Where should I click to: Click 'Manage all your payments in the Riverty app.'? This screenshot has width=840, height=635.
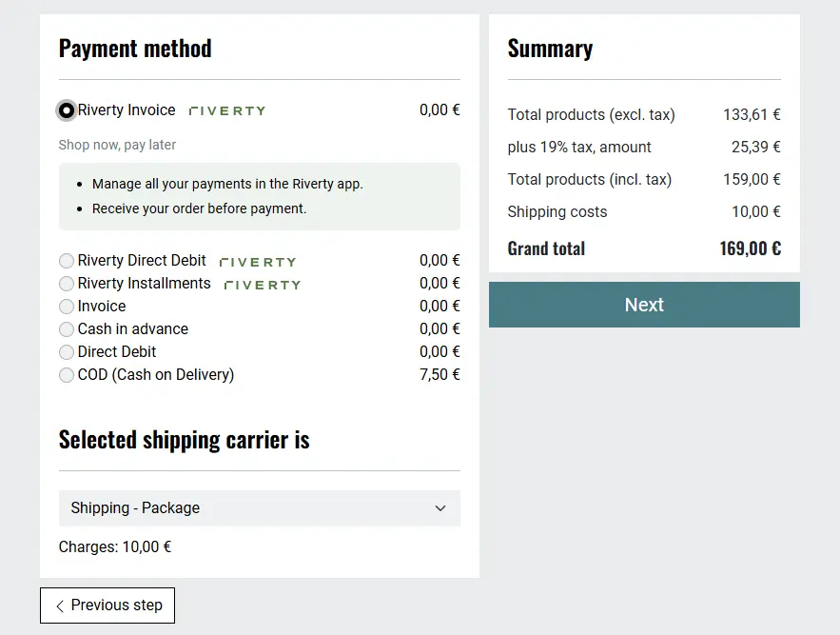click(227, 184)
